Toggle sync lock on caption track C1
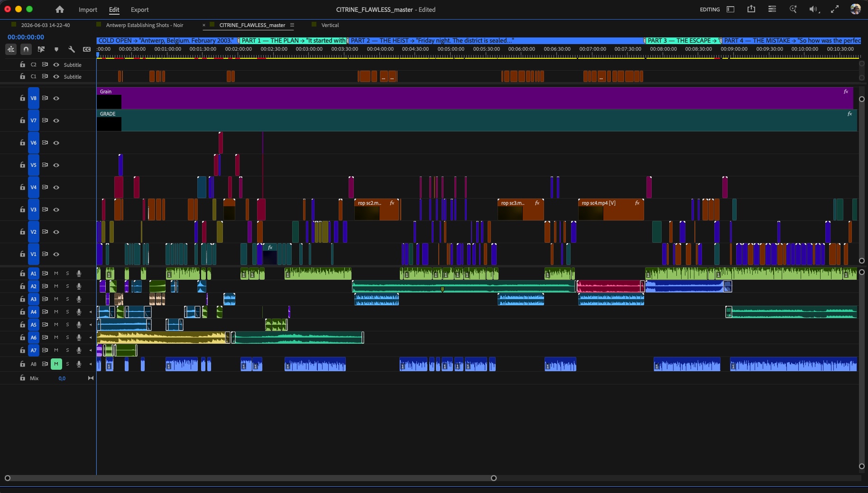Image resolution: width=868 pixels, height=493 pixels. (x=45, y=76)
